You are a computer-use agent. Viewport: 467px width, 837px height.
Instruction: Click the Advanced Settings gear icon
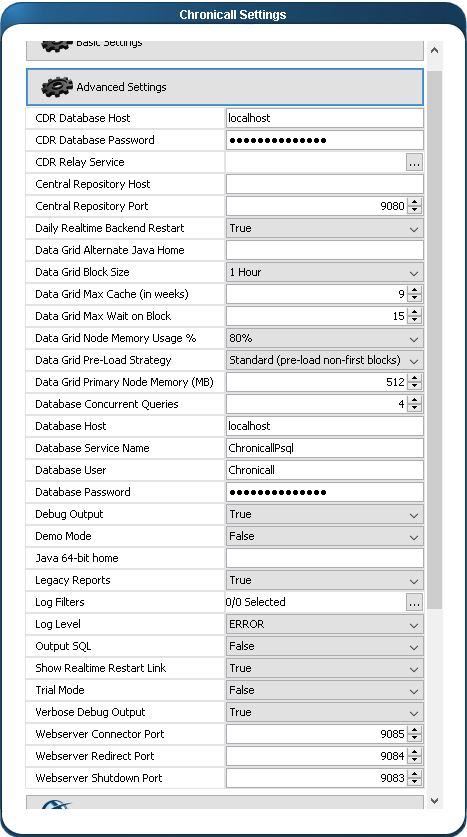click(x=57, y=87)
